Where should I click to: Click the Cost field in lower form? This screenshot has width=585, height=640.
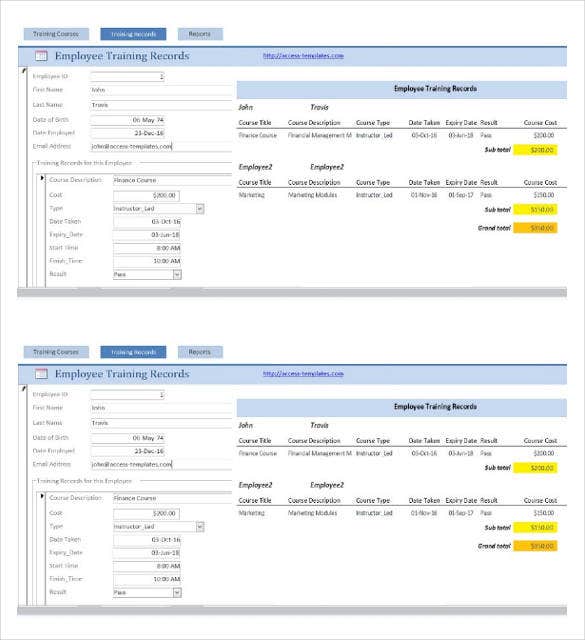(x=146, y=513)
